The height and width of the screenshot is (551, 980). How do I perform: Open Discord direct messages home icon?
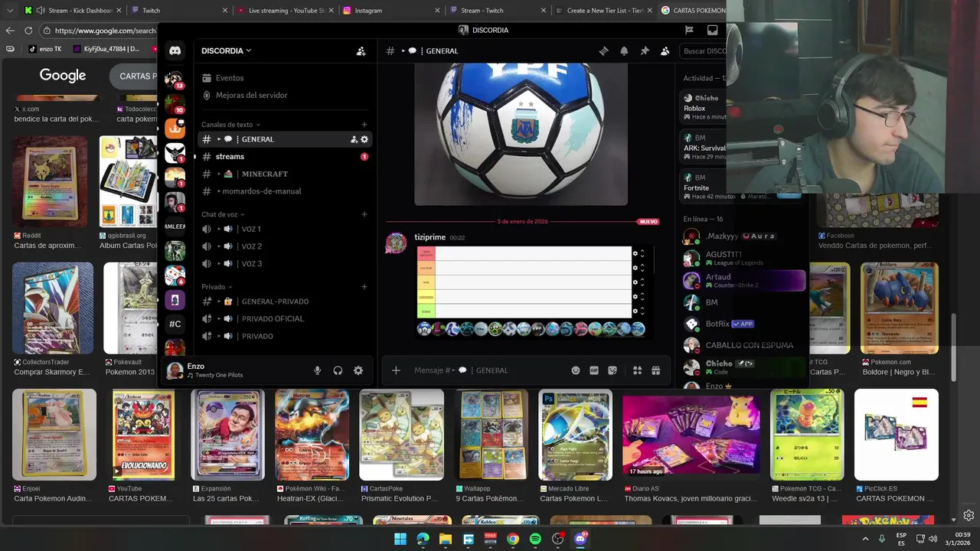pyautogui.click(x=175, y=51)
